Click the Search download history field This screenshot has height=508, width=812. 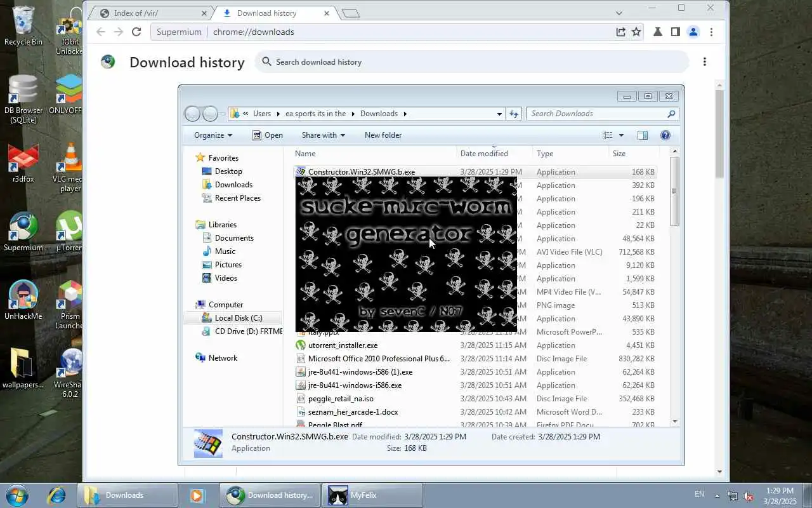pyautogui.click(x=473, y=62)
